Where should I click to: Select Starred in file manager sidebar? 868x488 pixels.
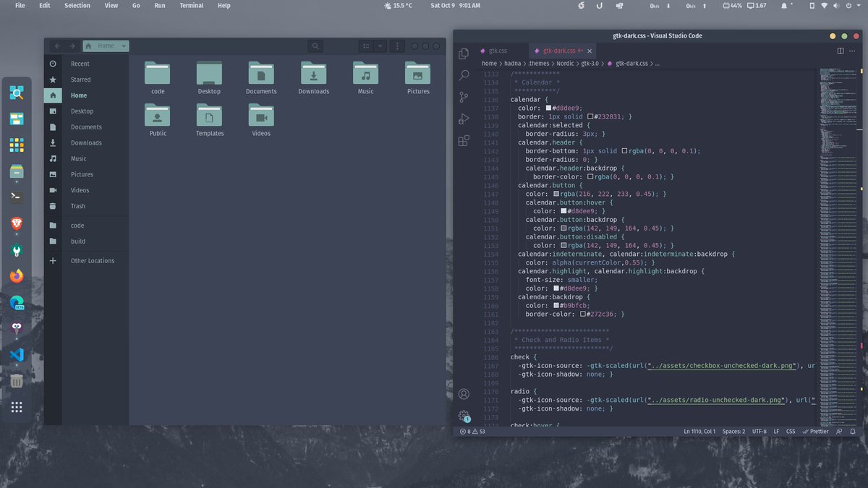[x=86, y=80]
